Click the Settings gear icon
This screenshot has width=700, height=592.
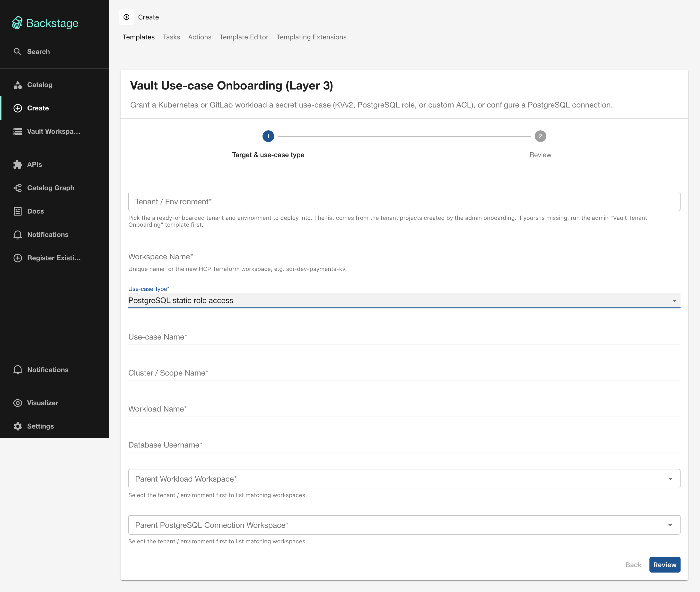coord(17,426)
